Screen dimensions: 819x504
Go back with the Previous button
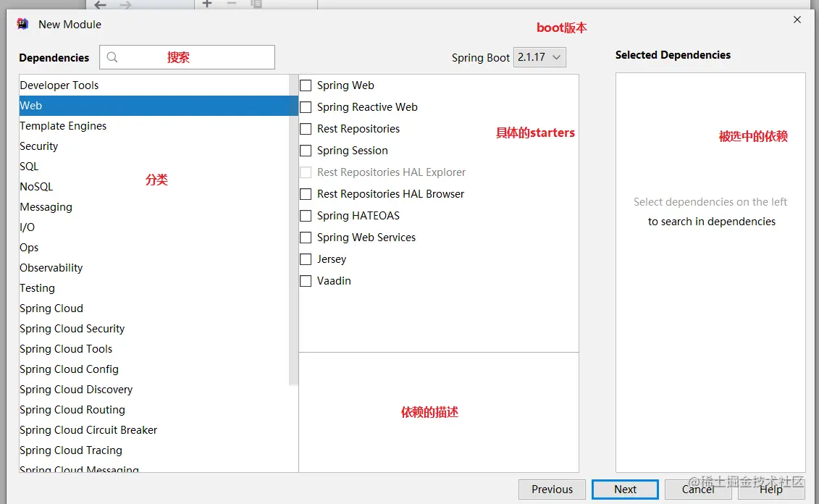(552, 490)
